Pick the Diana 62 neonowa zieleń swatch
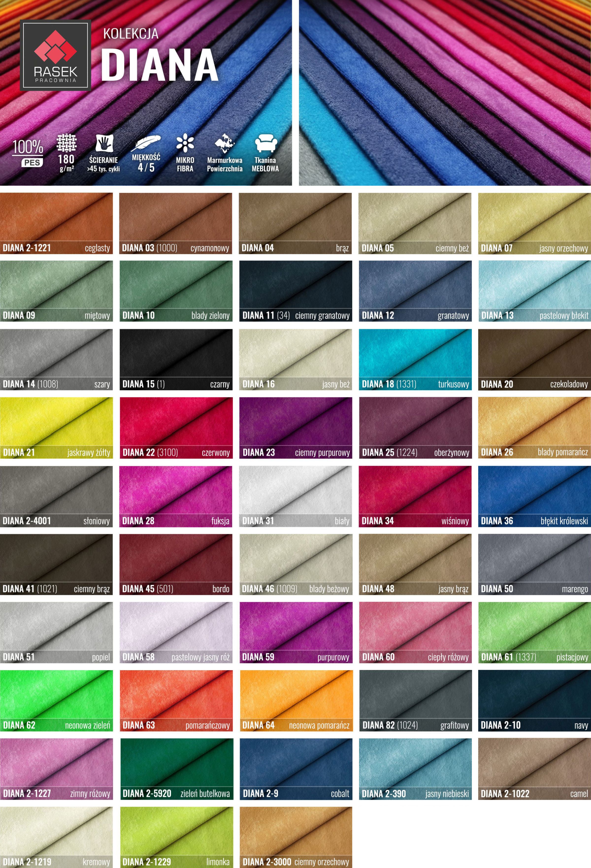 pyautogui.click(x=56, y=700)
